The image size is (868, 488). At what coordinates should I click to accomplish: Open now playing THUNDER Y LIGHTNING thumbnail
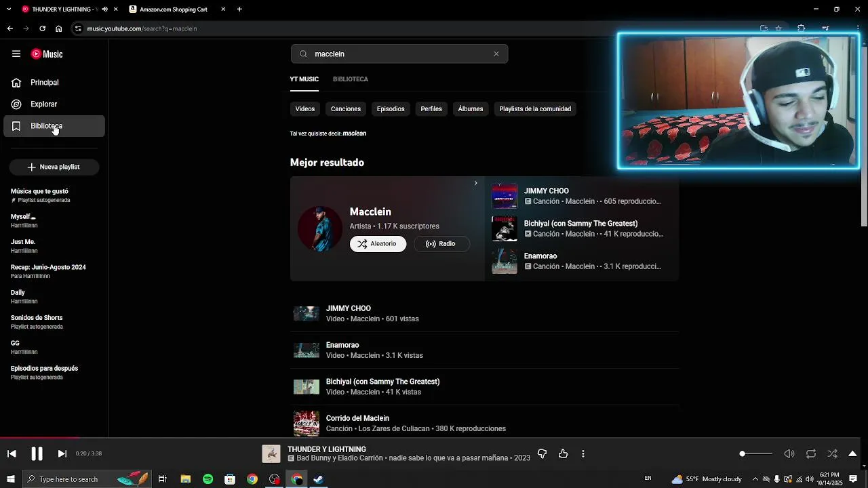click(271, 453)
